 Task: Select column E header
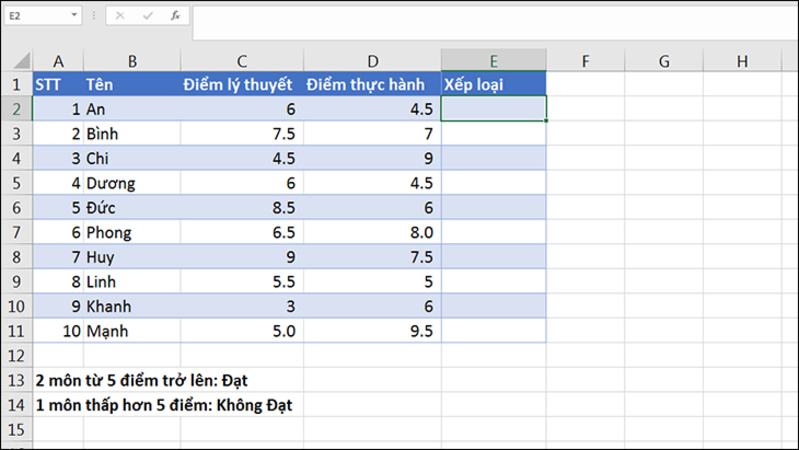point(494,62)
